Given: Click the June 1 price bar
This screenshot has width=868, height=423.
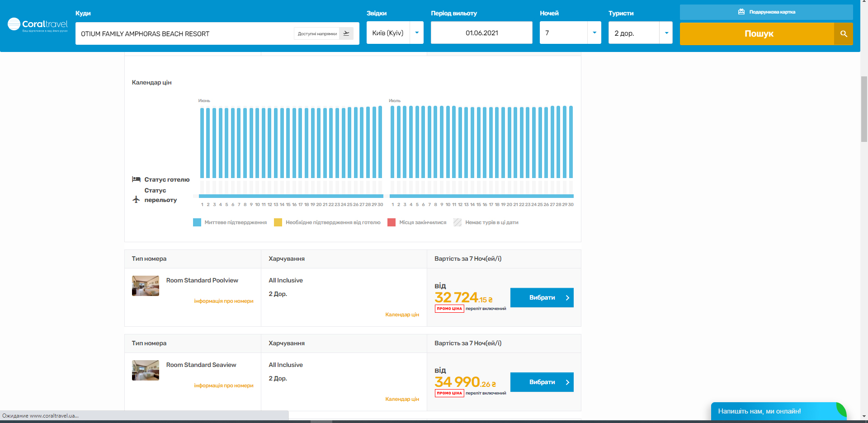Looking at the screenshot, I should [202, 143].
